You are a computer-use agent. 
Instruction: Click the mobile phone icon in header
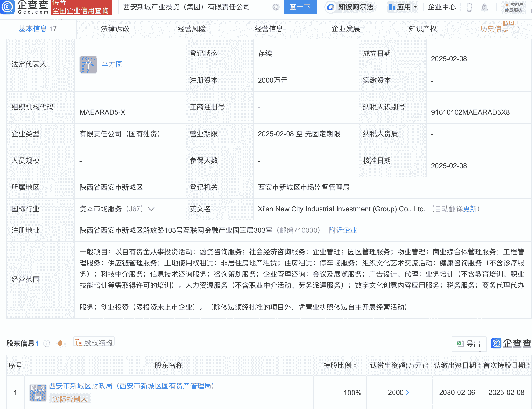pyautogui.click(x=469, y=7)
